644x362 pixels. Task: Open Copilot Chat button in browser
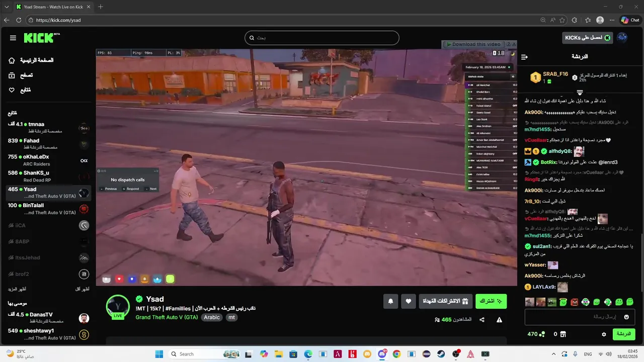[x=630, y=20]
